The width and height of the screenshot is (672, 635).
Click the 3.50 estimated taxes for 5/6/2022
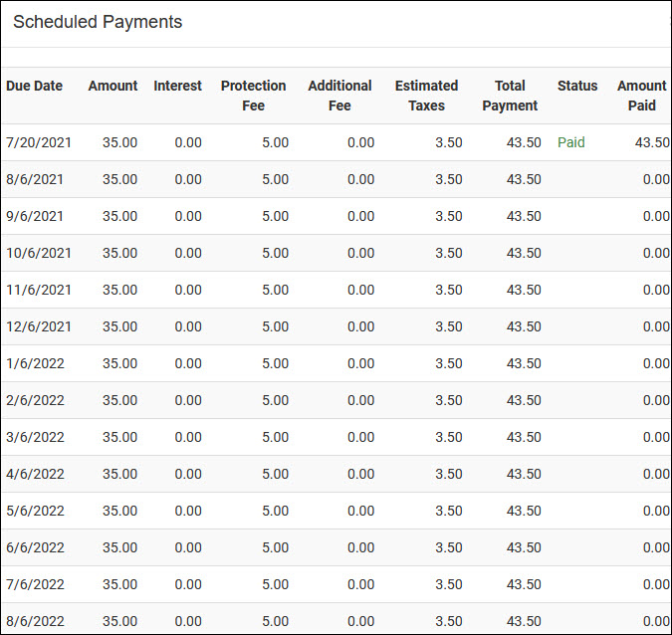coord(449,511)
